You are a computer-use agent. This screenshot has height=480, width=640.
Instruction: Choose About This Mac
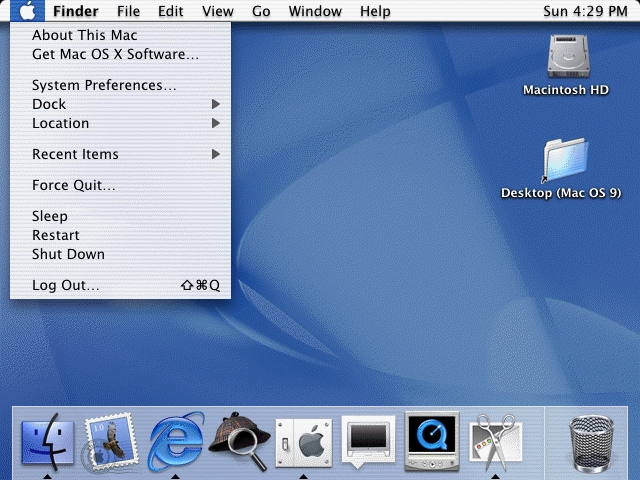(x=120, y=35)
